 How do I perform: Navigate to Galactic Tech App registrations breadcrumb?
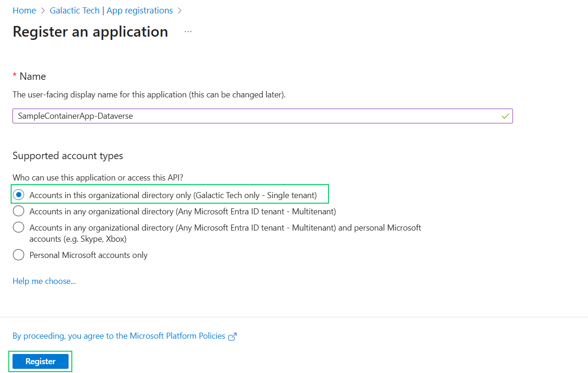point(111,11)
